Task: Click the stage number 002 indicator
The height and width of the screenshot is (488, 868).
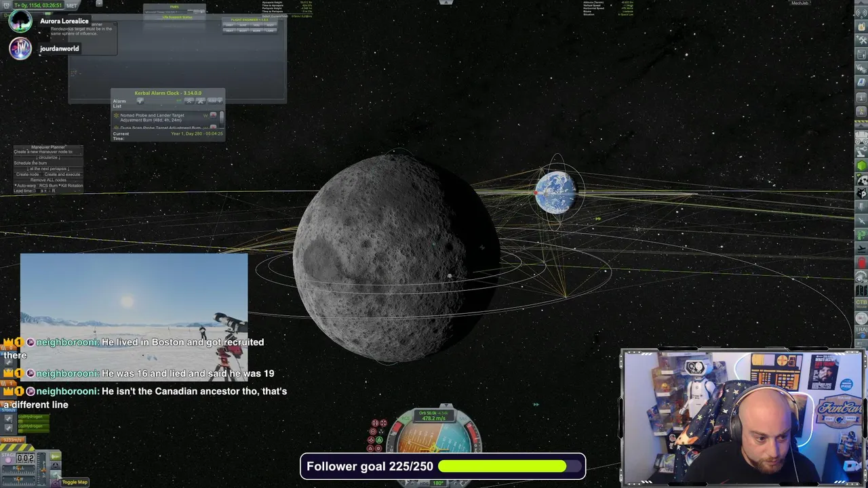Action: (x=26, y=458)
